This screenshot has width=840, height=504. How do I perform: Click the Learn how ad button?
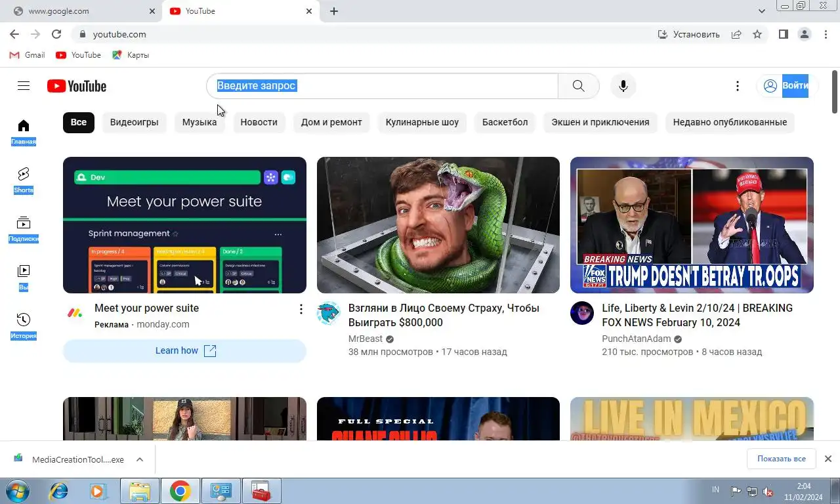pyautogui.click(x=184, y=350)
